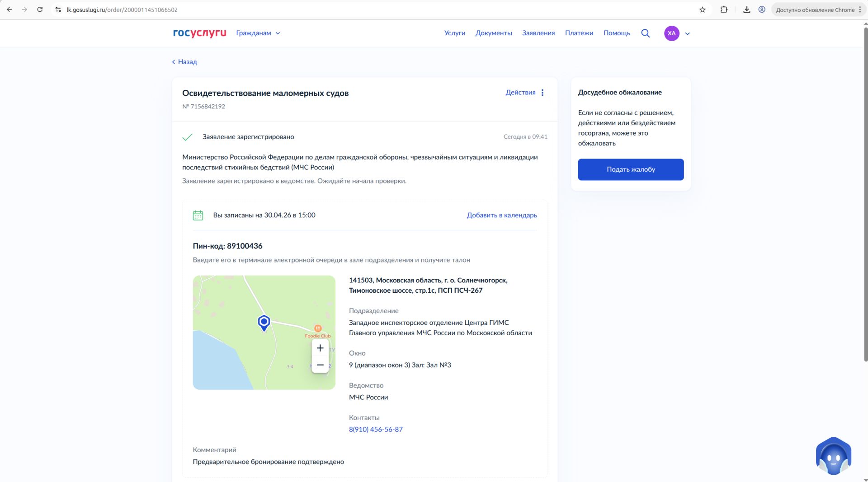Open site information icon in the address bar

point(58,9)
